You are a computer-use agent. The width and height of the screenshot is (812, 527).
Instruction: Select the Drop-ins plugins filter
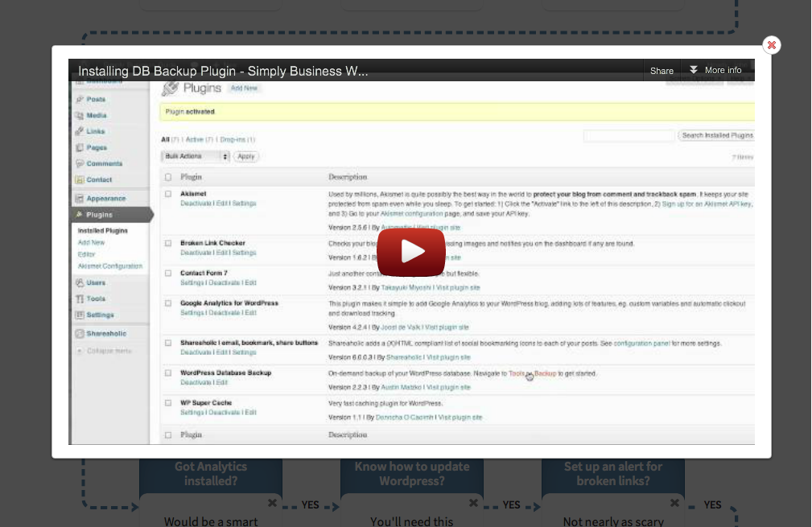pyautogui.click(x=233, y=140)
